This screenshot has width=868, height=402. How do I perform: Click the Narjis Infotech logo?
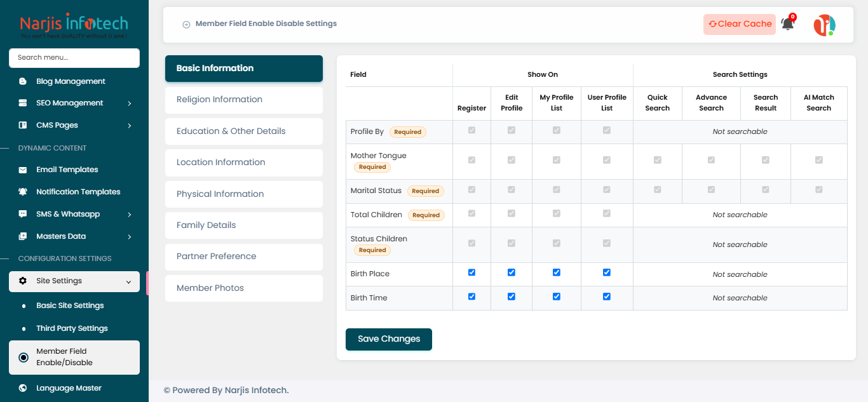click(x=74, y=25)
